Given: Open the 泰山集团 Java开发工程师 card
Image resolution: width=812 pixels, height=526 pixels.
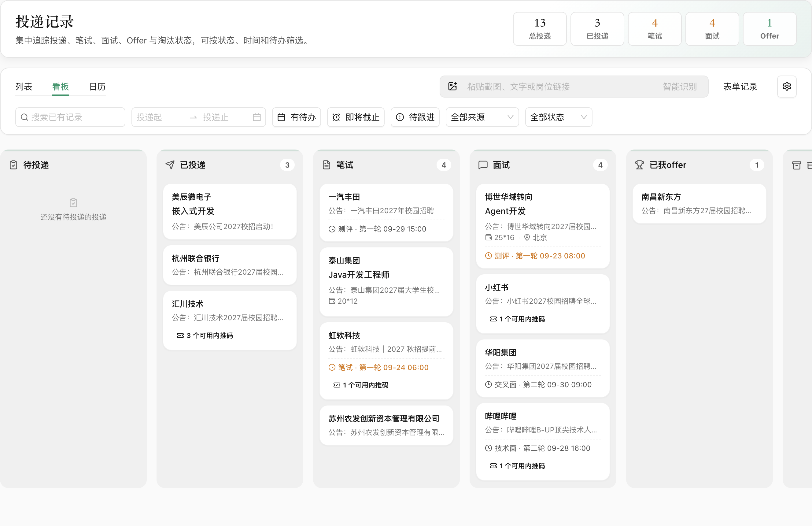Looking at the screenshot, I should pos(386,282).
